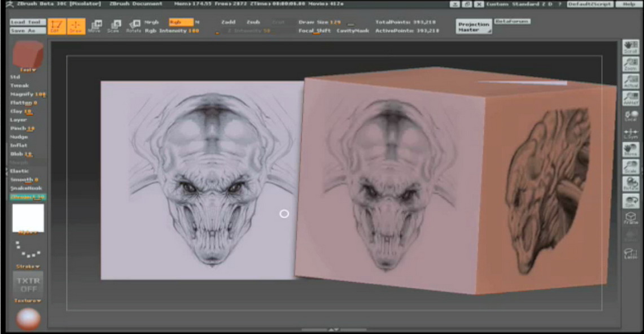Open the Stroke dropdown

pos(28,267)
